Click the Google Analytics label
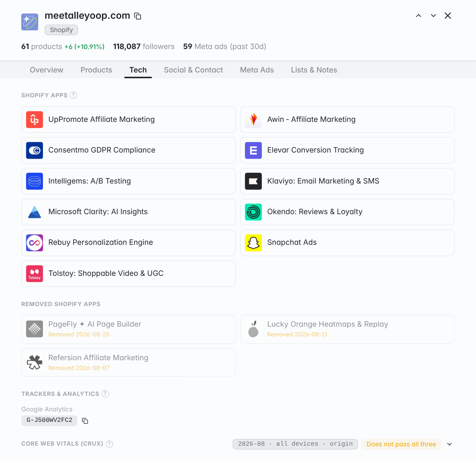This screenshot has width=476, height=459. coord(47,409)
